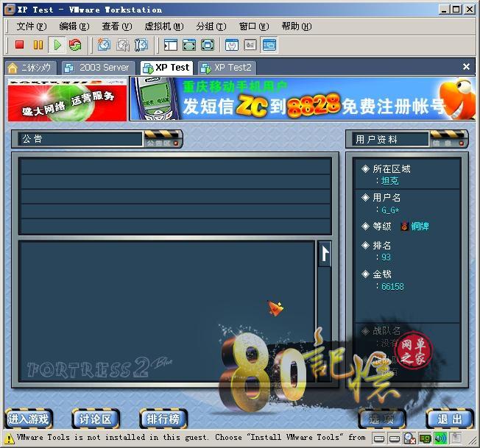Open the 讨论区 (Forum) button
The image size is (480, 448).
tap(96, 419)
